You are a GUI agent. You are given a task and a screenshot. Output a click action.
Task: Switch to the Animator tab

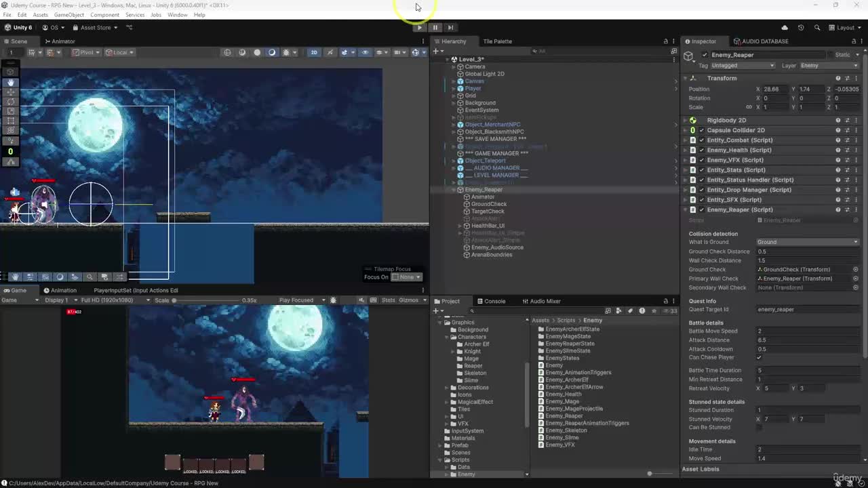(60, 41)
